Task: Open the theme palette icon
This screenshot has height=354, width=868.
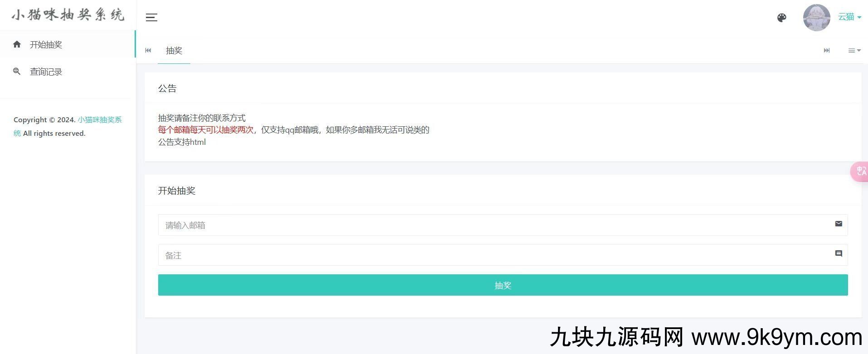Action: pos(781,18)
